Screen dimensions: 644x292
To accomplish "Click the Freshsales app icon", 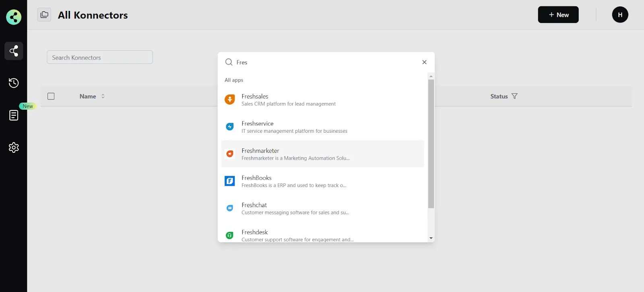I will tap(230, 99).
